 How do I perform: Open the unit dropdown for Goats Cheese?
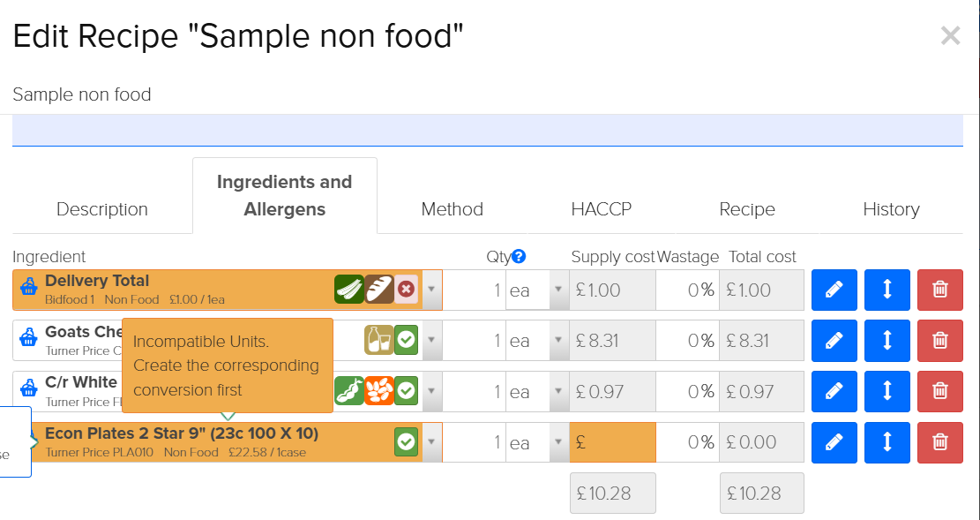(x=559, y=340)
